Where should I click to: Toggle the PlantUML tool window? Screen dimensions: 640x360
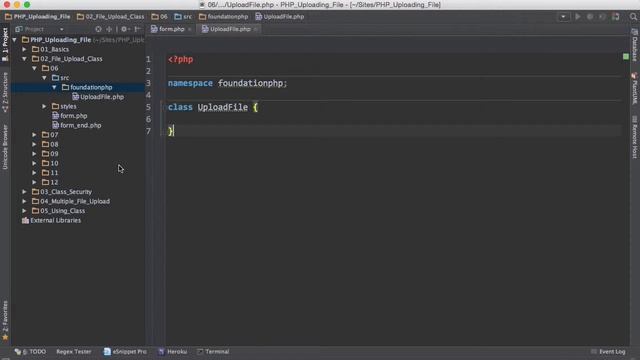[x=635, y=88]
